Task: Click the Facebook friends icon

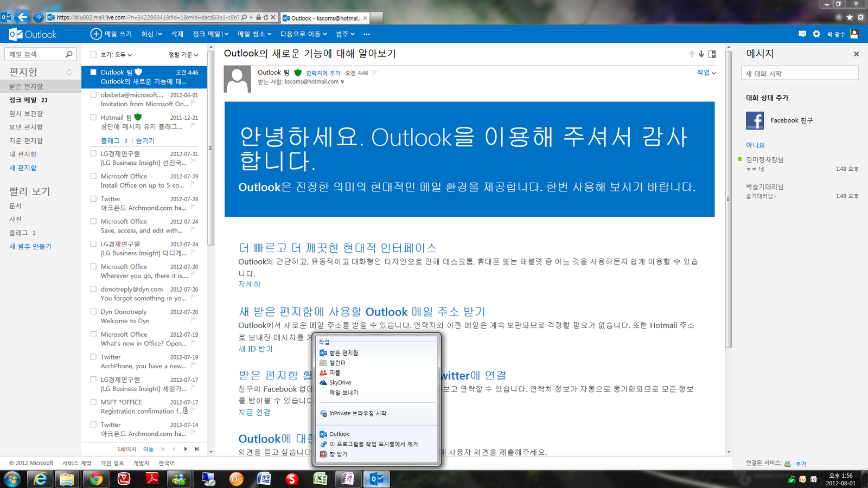Action: [x=755, y=120]
